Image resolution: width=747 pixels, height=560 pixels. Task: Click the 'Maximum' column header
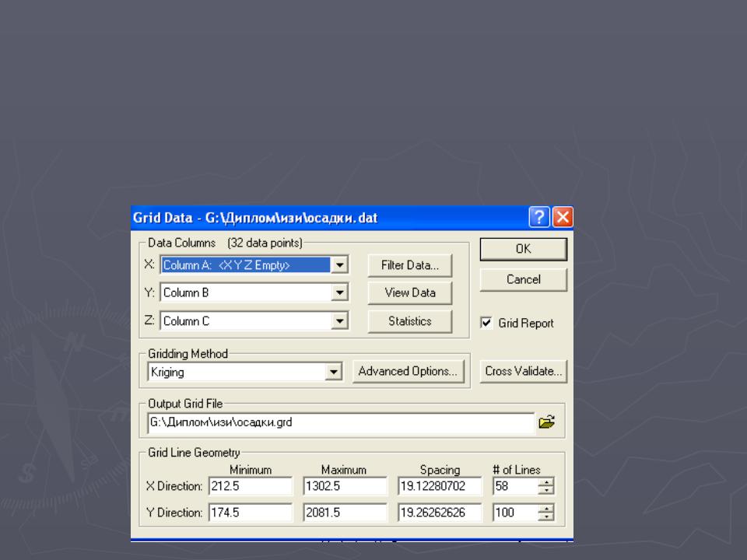pyautogui.click(x=343, y=470)
